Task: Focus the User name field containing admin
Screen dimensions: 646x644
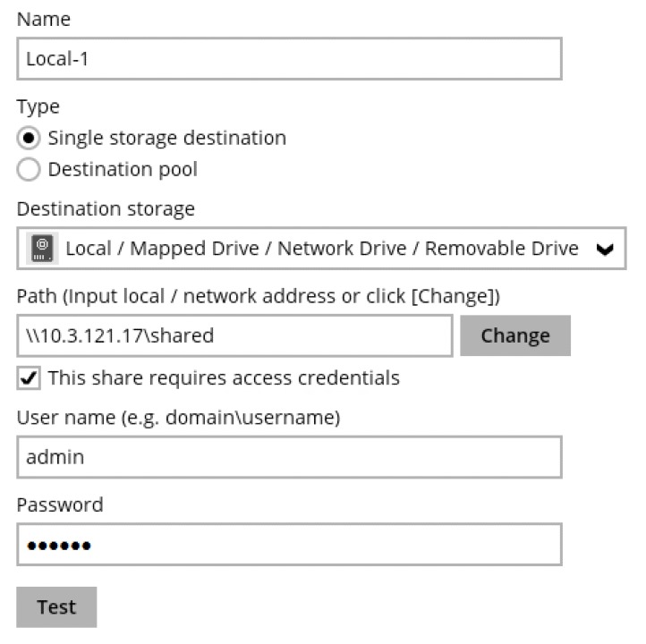Action: 289,457
